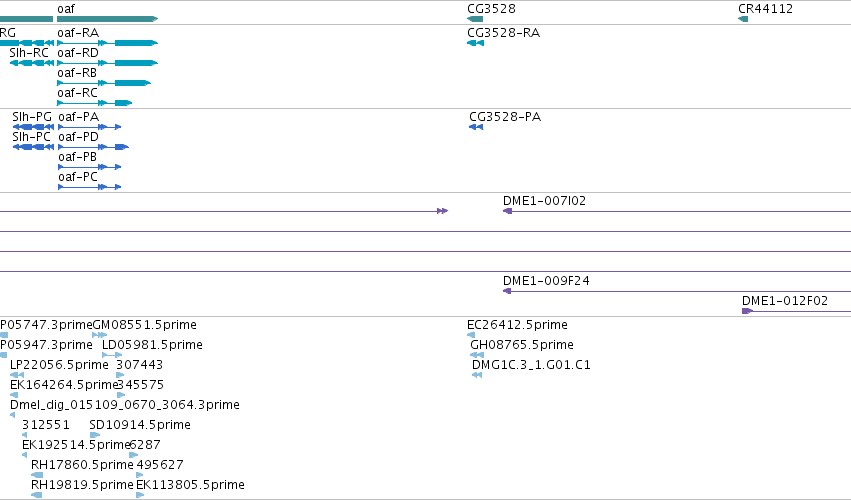This screenshot has width=851, height=500.
Task: Select the LD05981.5prime EST glyph
Action: pyautogui.click(x=112, y=355)
